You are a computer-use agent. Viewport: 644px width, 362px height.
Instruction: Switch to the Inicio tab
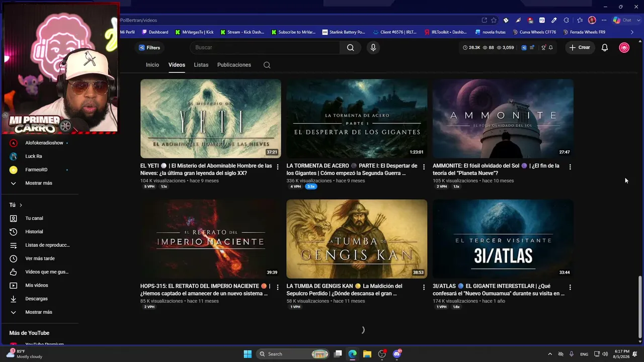[x=152, y=65]
